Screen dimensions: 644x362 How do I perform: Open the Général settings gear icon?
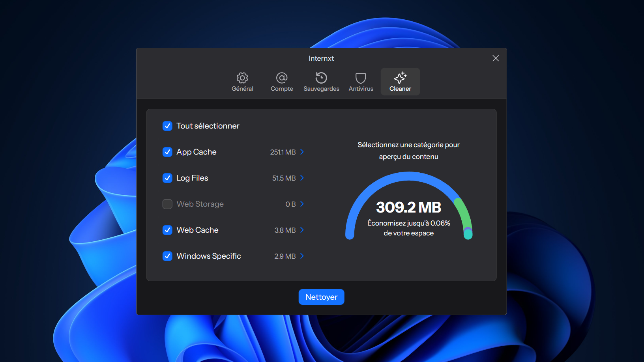click(x=242, y=78)
